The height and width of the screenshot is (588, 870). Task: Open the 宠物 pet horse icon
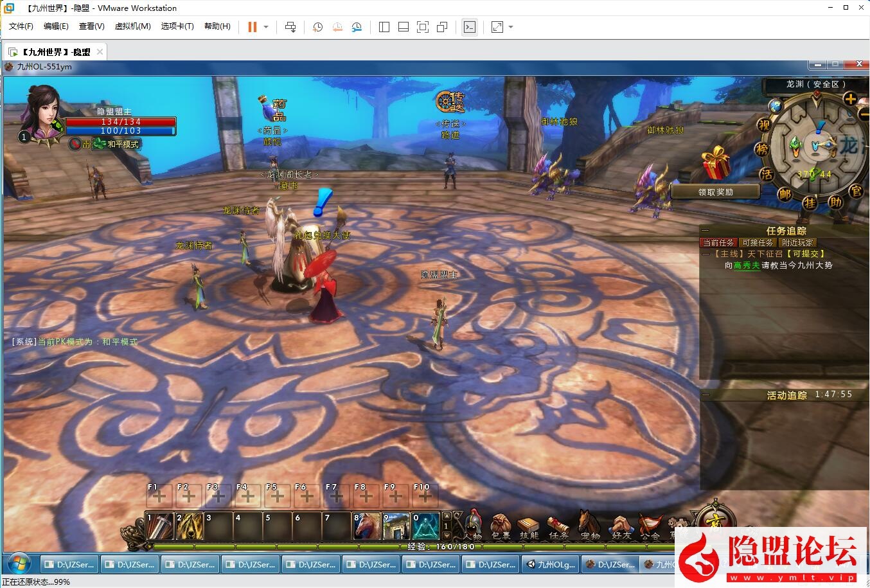tap(589, 525)
